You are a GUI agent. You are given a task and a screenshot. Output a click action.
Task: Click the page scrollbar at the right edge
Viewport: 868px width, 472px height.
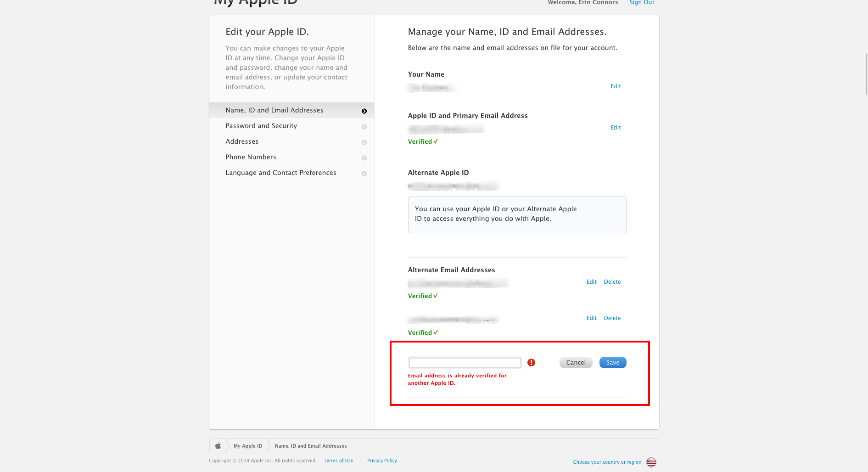pos(867,73)
